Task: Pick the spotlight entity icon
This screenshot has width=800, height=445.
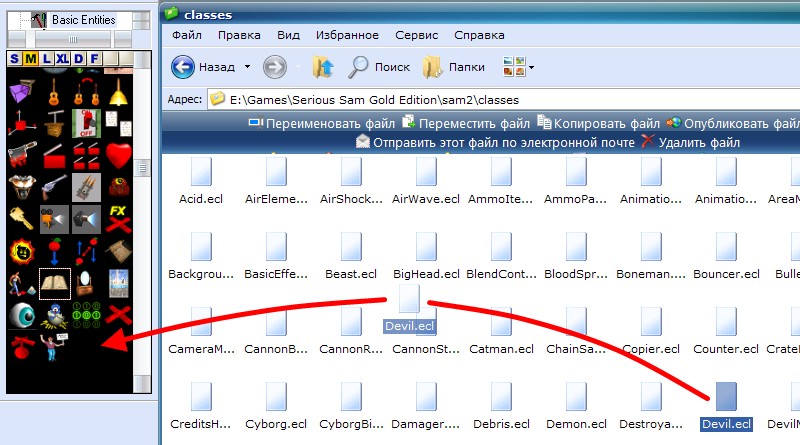Action: (86, 219)
